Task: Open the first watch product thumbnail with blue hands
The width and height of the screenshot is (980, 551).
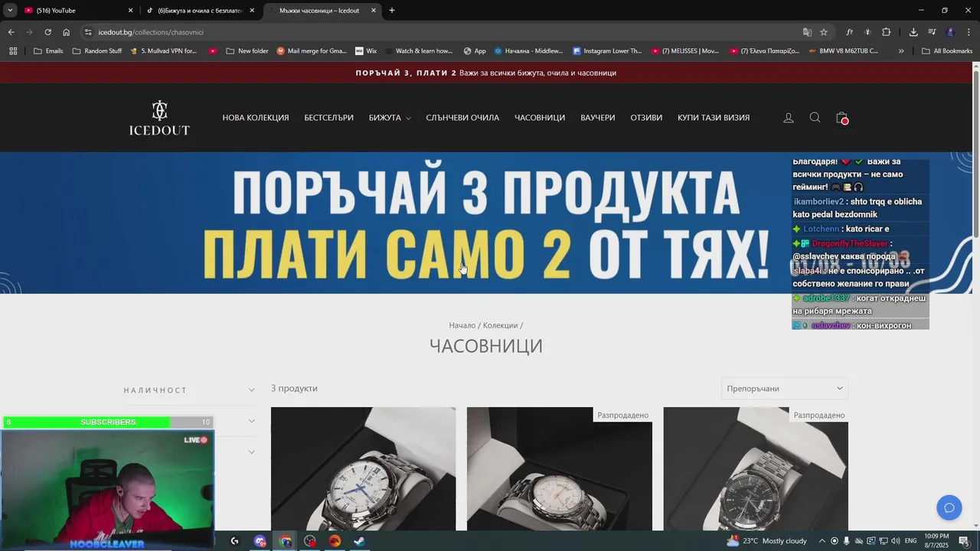Action: click(x=363, y=468)
